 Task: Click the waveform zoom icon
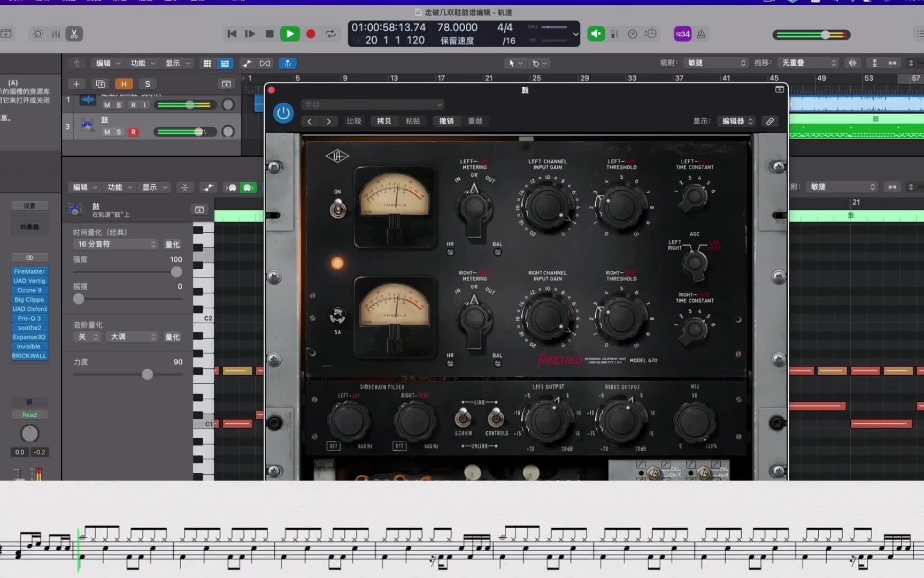pyautogui.click(x=852, y=63)
